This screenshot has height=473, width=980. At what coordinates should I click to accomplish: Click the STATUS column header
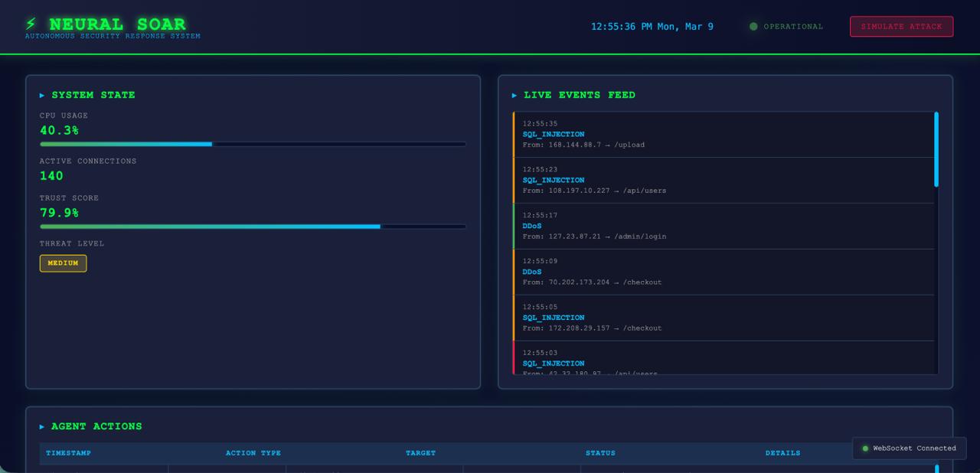tap(600, 453)
